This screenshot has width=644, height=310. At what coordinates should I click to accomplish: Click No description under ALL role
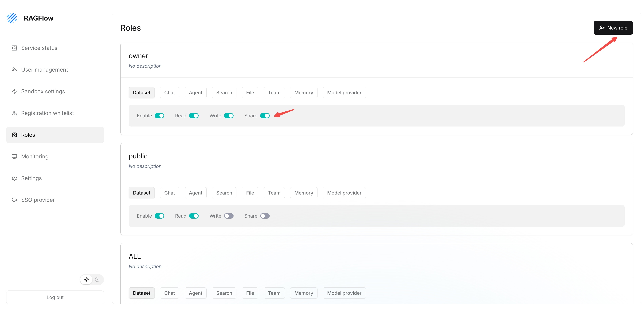pos(145,266)
